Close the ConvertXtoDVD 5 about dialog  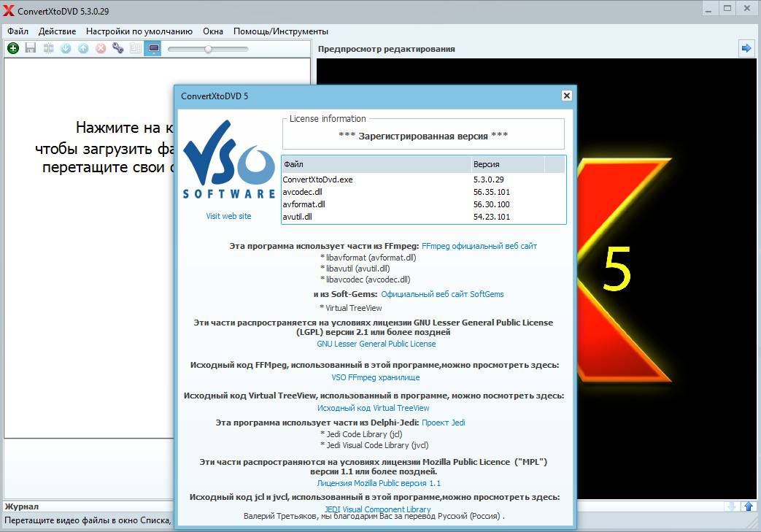click(566, 96)
